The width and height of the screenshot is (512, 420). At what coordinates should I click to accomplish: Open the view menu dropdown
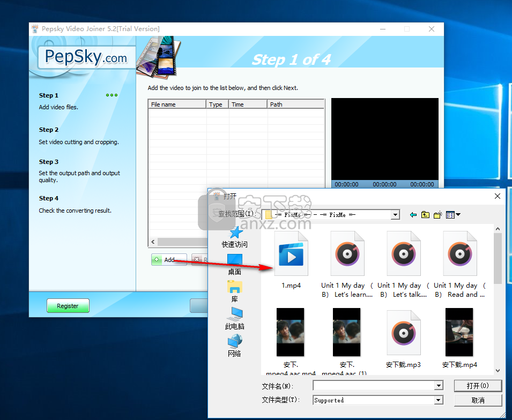tap(453, 215)
